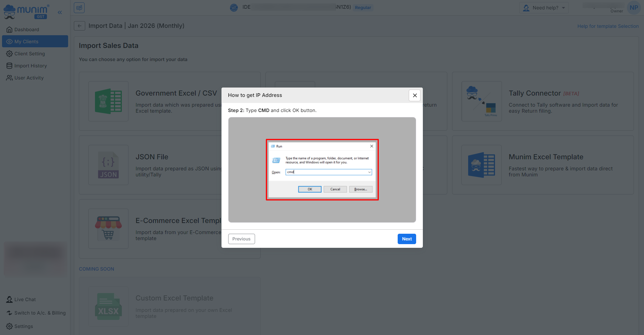This screenshot has height=335, width=644.
Task: Open User Activity page
Action: pos(29,78)
